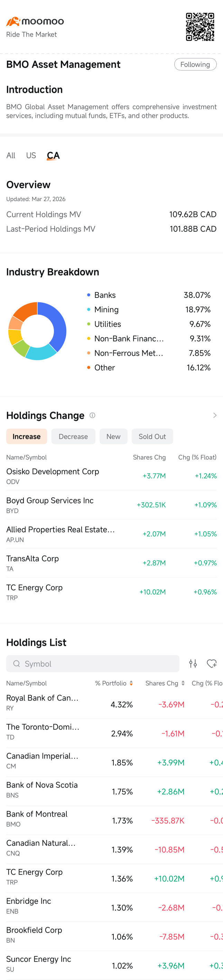Select the Decrease filter chip

pos(73,436)
